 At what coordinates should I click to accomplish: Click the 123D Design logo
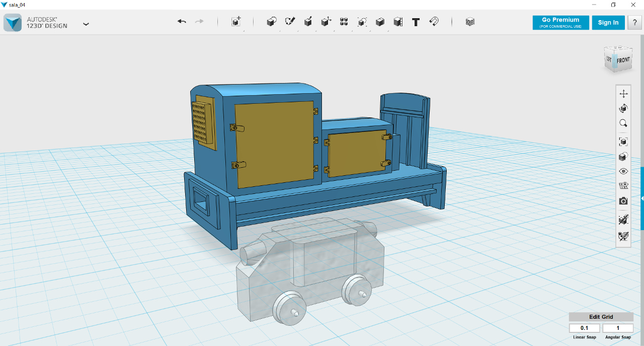click(13, 23)
